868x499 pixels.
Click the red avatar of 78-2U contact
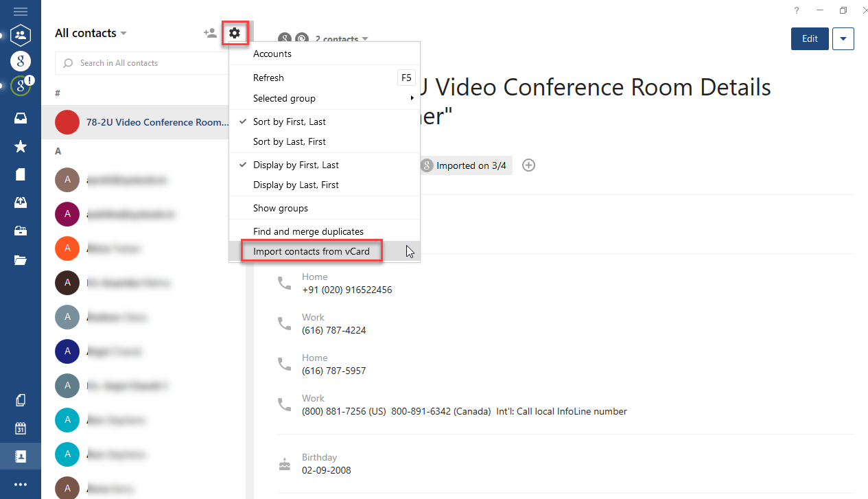(67, 122)
